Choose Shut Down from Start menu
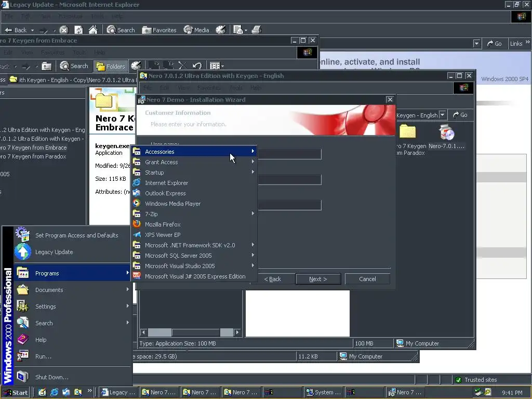532x399 pixels. tap(72, 377)
